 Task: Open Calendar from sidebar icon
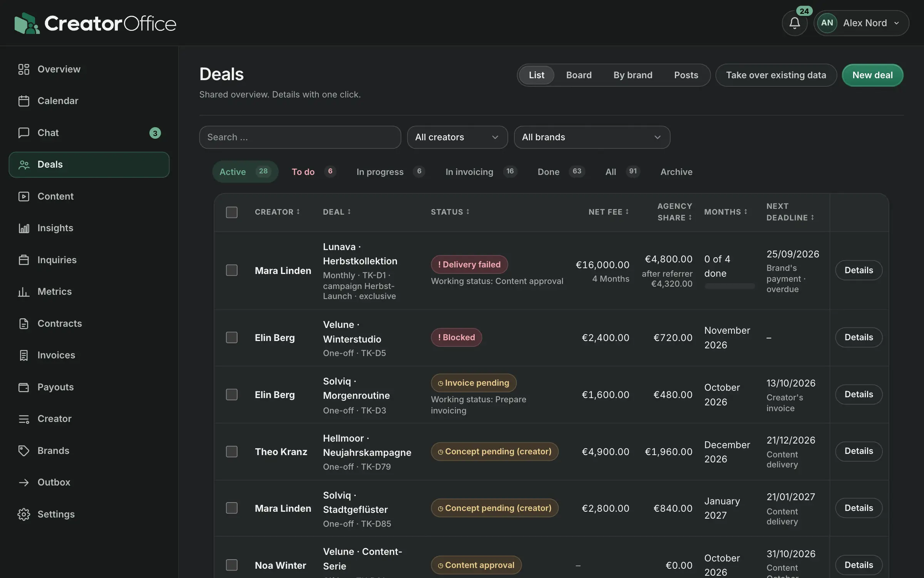pos(24,101)
